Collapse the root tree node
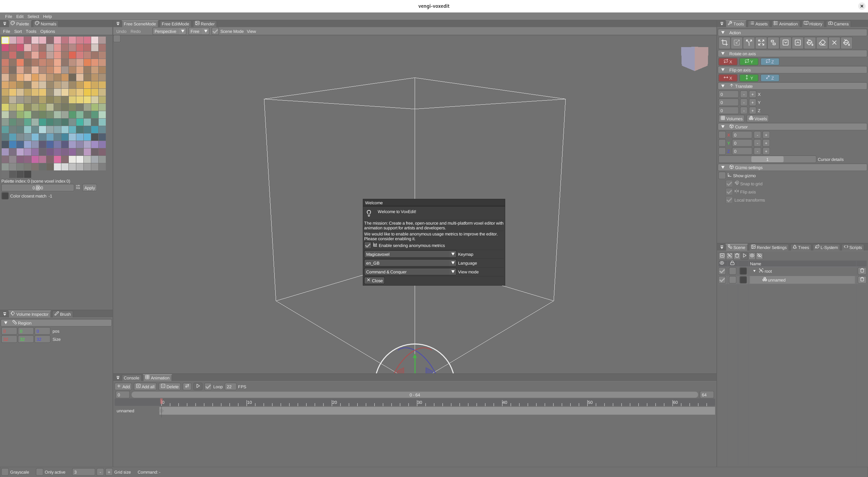868x477 pixels. (754, 271)
